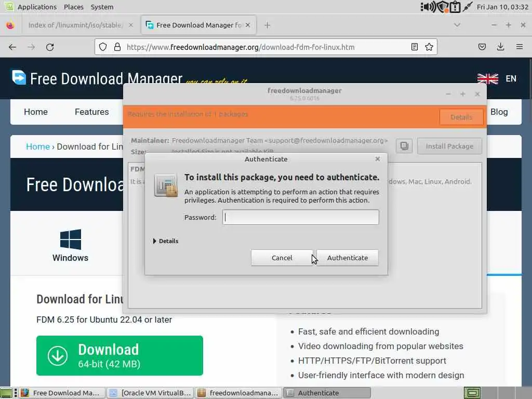Open the Places menu
This screenshot has height=399, width=532.
point(74,7)
